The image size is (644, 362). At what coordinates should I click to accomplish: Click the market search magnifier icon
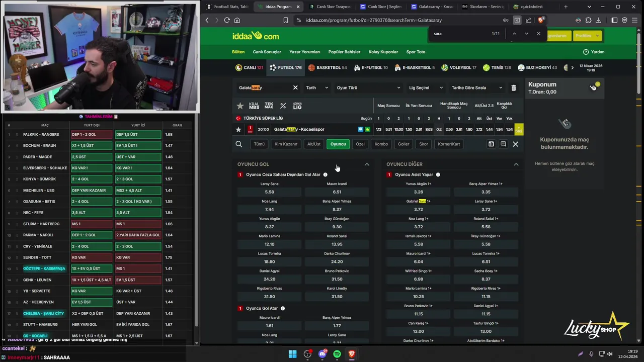point(239,144)
